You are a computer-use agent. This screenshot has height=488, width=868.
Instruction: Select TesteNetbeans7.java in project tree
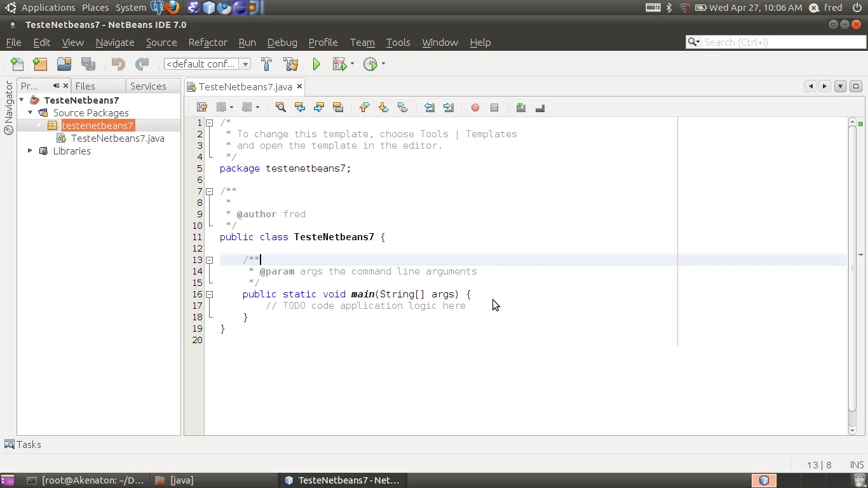(117, 138)
